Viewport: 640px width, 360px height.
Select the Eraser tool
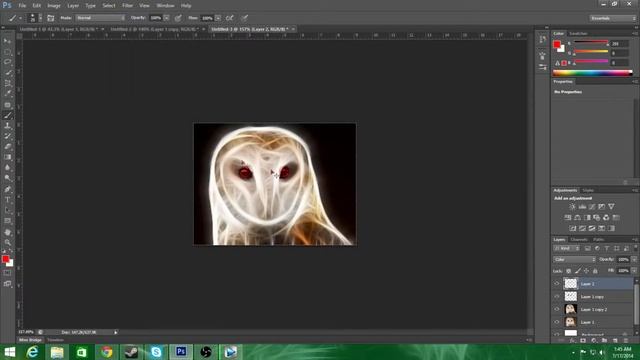pos(7,147)
